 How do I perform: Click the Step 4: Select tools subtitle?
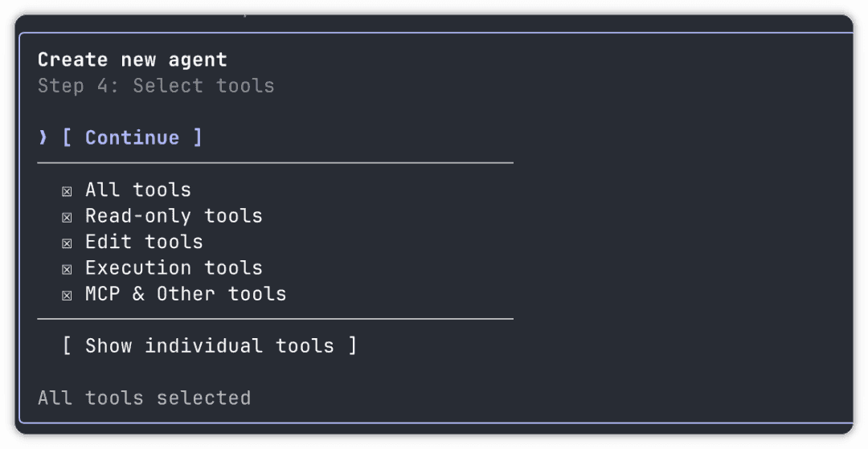(x=156, y=86)
